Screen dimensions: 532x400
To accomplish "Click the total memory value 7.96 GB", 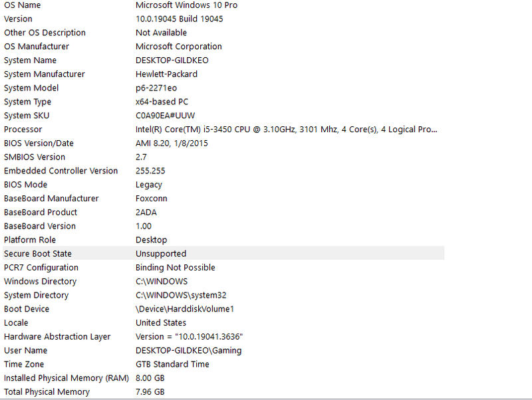I will point(150,392).
